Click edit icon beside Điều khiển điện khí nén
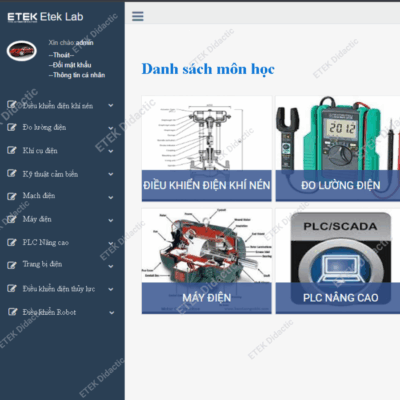 12,105
